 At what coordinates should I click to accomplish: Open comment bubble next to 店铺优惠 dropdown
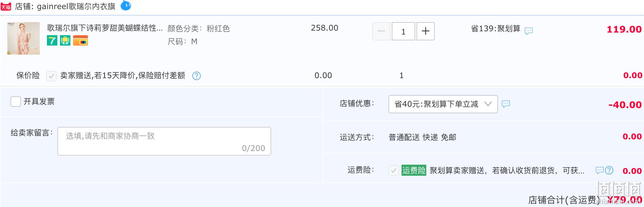coord(505,104)
